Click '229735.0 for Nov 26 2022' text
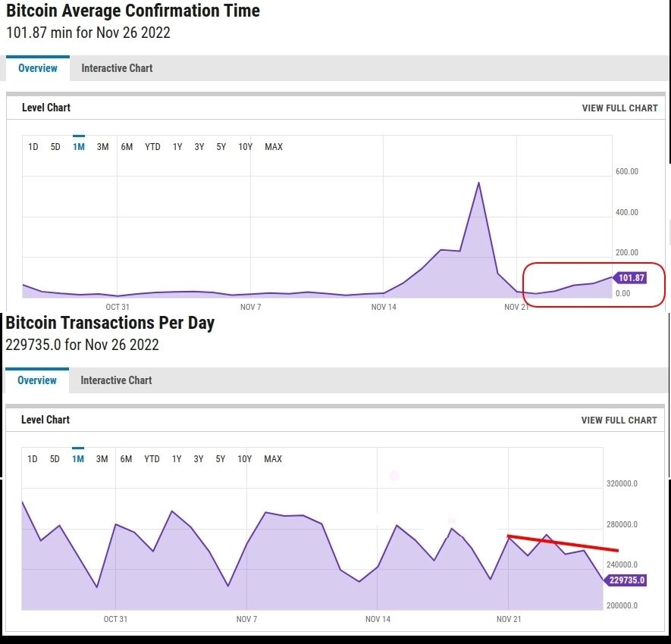The height and width of the screenshot is (644, 671). (82, 345)
